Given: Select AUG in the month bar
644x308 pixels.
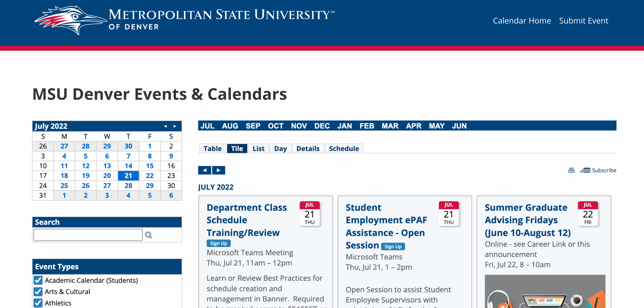Looking at the screenshot, I should click(230, 126).
